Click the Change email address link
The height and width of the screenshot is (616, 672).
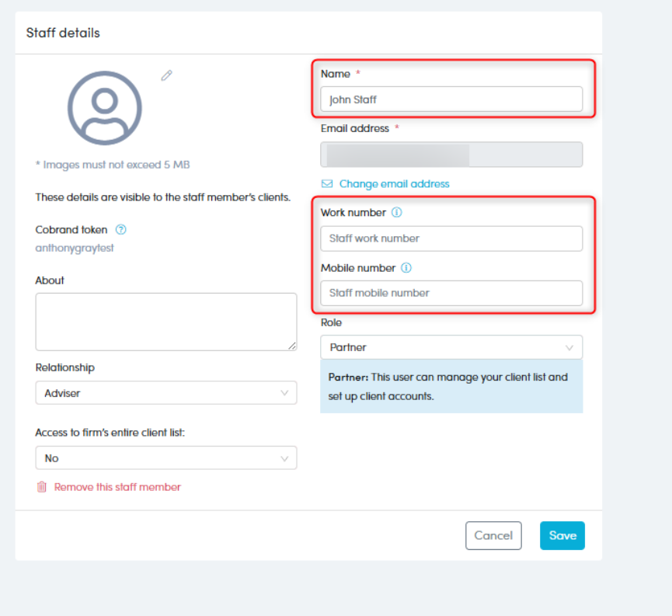coord(394,184)
